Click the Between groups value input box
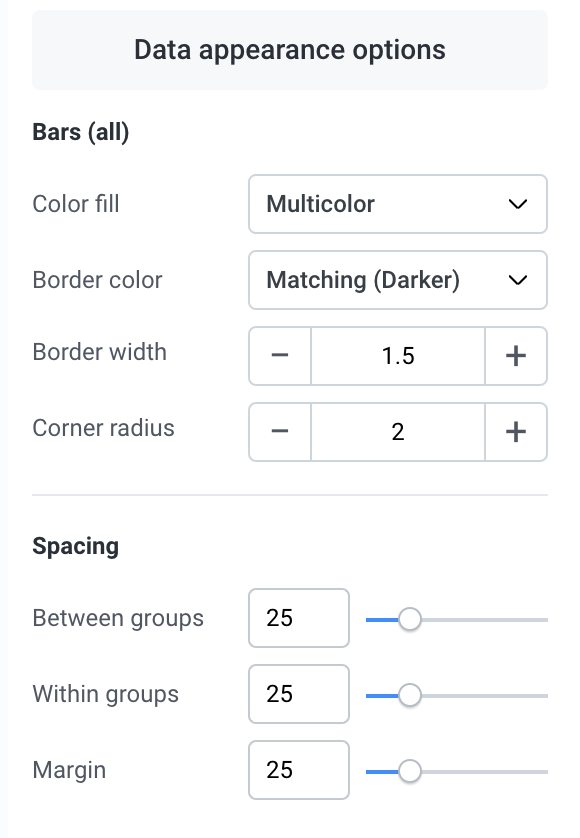The width and height of the screenshot is (580, 838). point(299,618)
